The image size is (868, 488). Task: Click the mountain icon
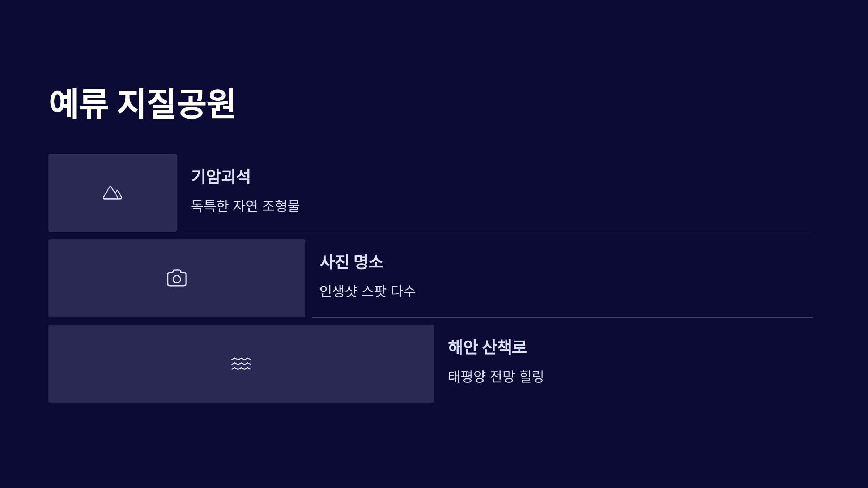112,193
